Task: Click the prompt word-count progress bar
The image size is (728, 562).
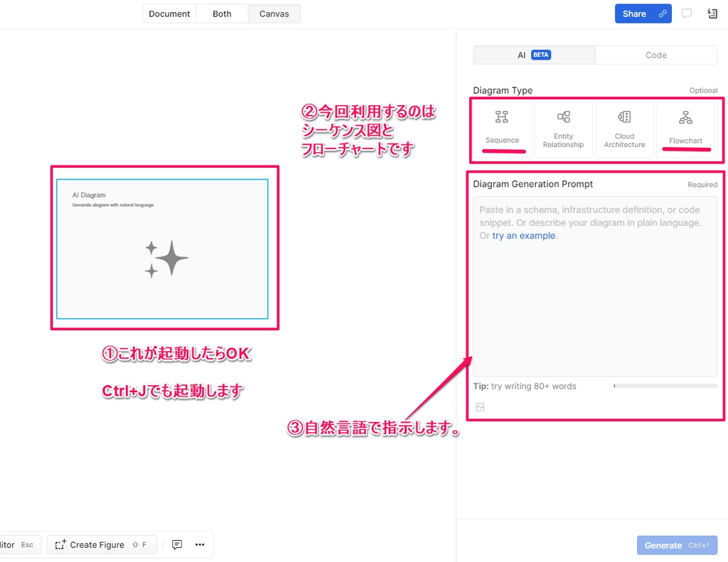Action: click(665, 386)
